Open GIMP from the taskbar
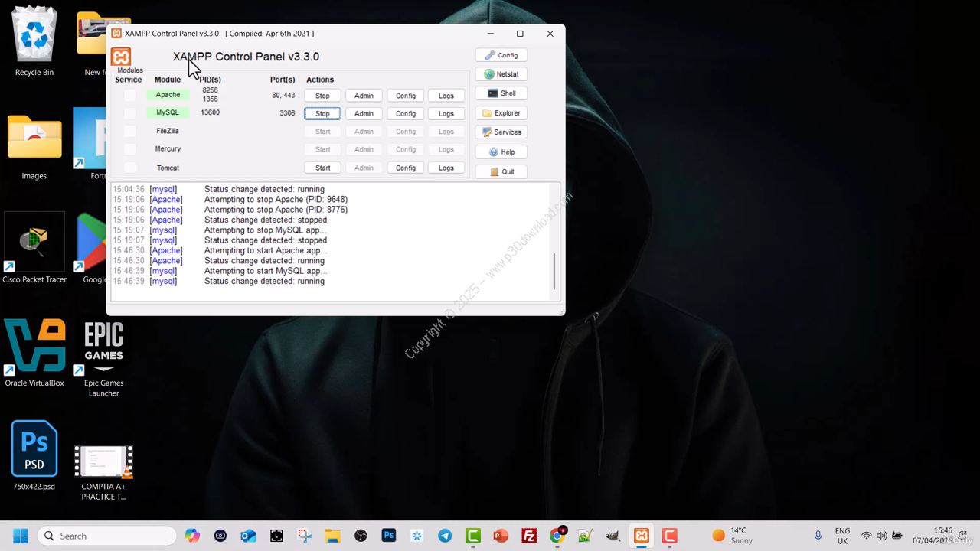Screen dimensions: 980x551 point(613,536)
